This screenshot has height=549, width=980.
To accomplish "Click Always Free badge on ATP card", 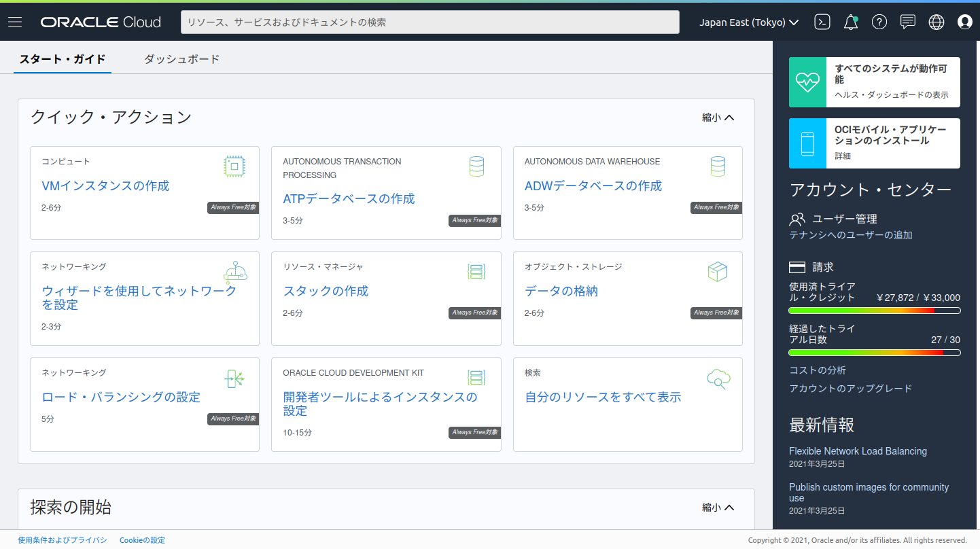I will (x=474, y=220).
